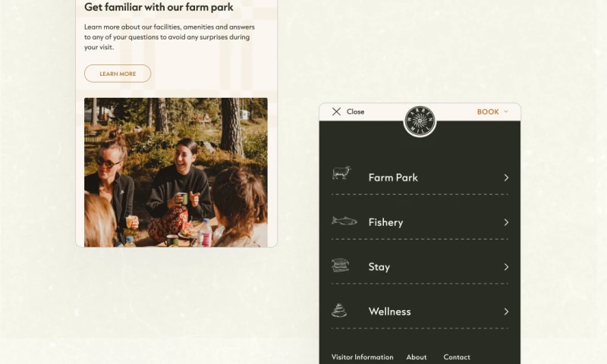Expand Stay via its chevron arrow
Viewport: 607px width, 364px height.
tap(506, 267)
